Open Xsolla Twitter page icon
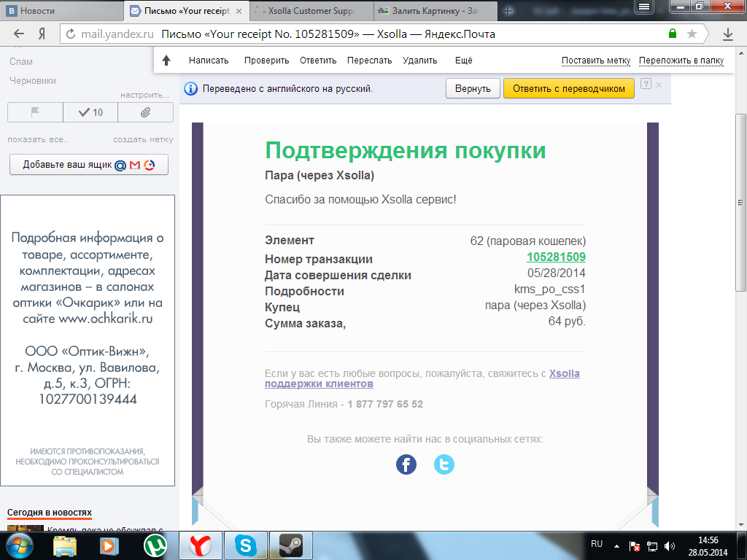The image size is (747, 560). [444, 464]
